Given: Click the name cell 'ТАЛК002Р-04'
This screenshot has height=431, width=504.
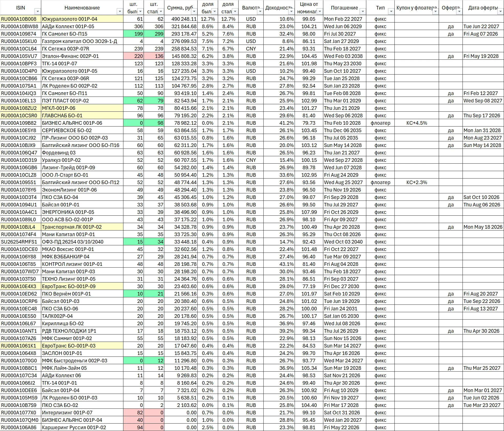Looking at the screenshot, I should (x=82, y=316).
